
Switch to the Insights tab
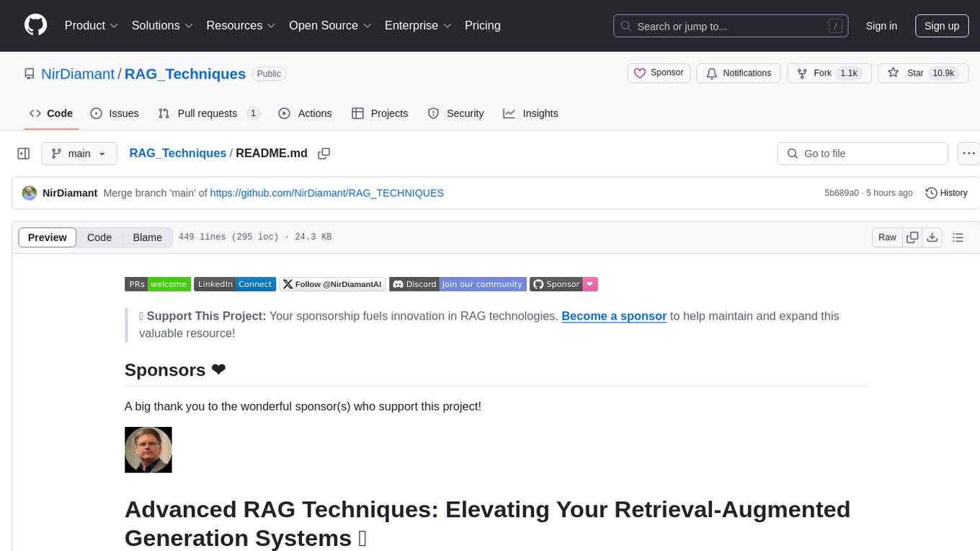click(530, 113)
